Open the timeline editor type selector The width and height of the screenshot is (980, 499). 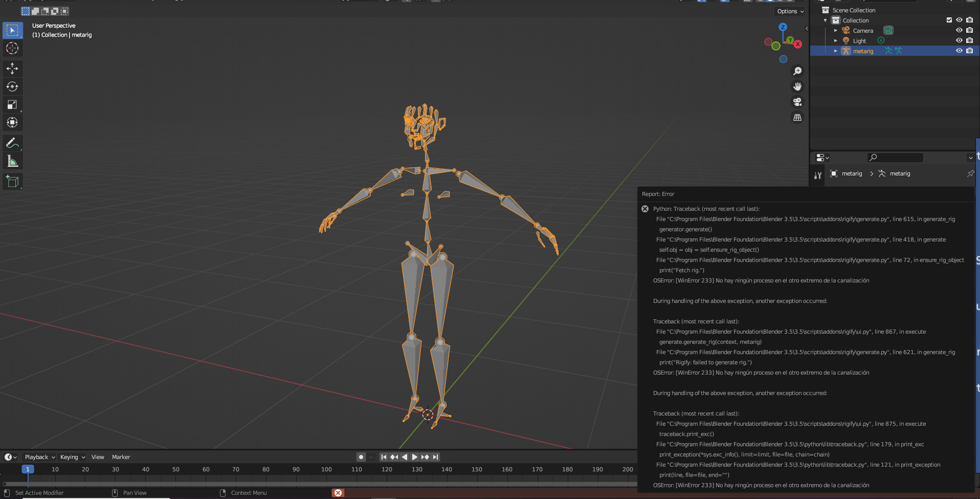coord(11,457)
